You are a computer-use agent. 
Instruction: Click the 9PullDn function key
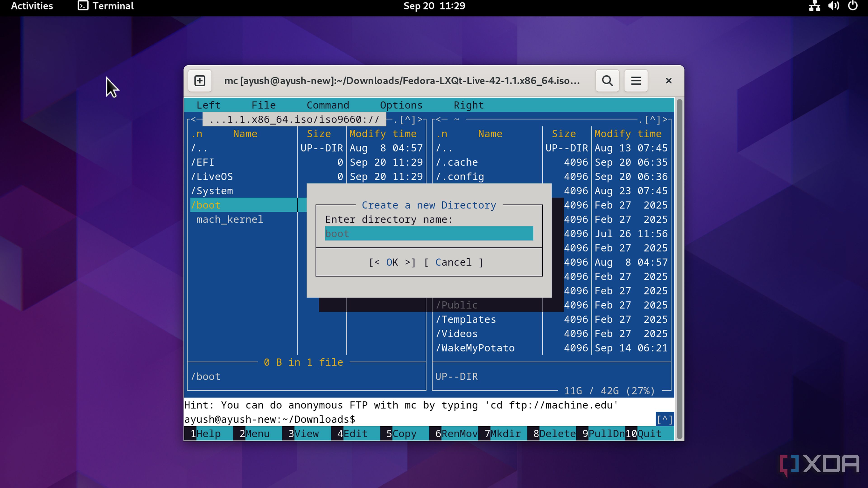point(600,434)
